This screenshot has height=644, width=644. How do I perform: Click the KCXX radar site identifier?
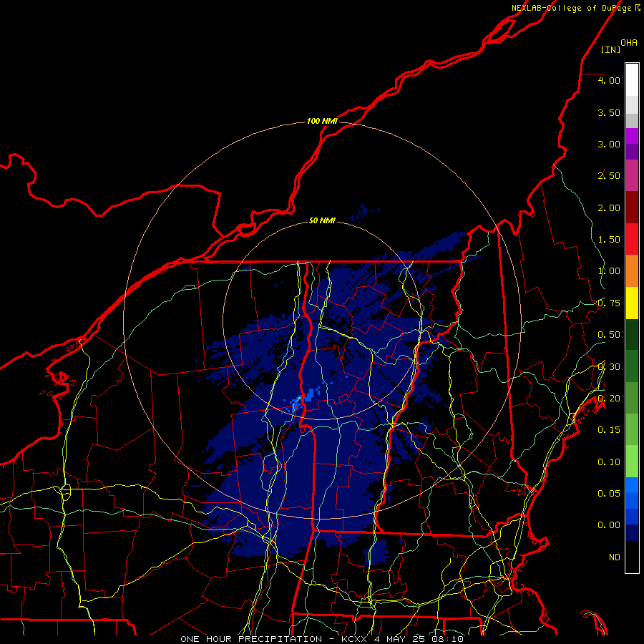point(354,639)
